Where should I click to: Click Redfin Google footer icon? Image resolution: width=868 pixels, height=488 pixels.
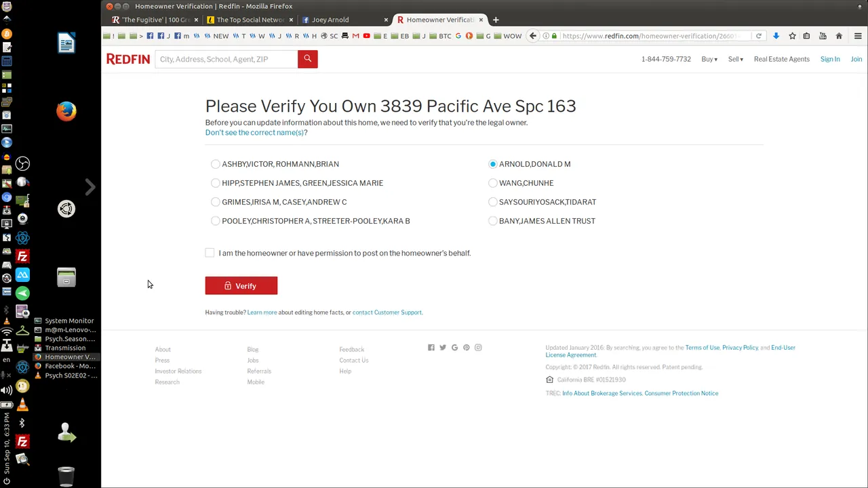pos(454,348)
